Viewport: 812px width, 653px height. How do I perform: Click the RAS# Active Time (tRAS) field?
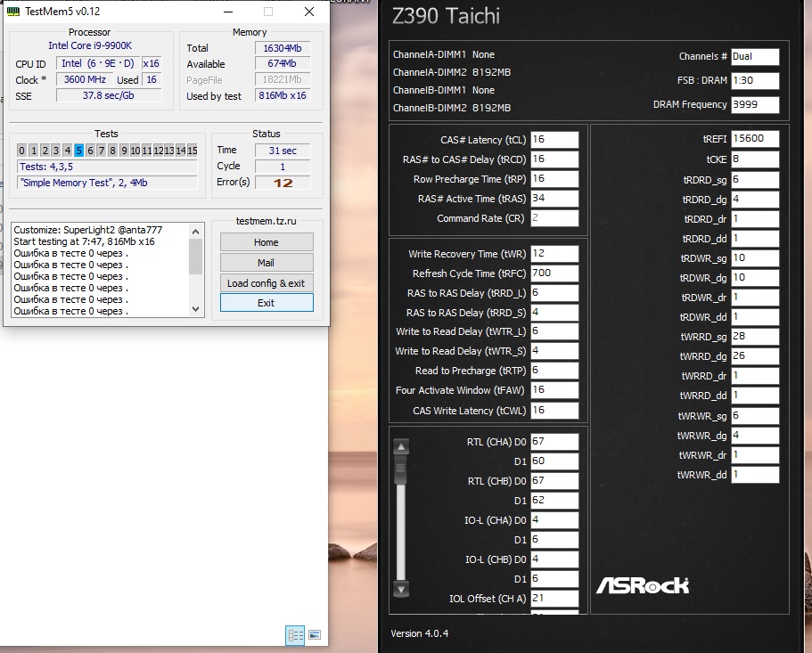(554, 199)
